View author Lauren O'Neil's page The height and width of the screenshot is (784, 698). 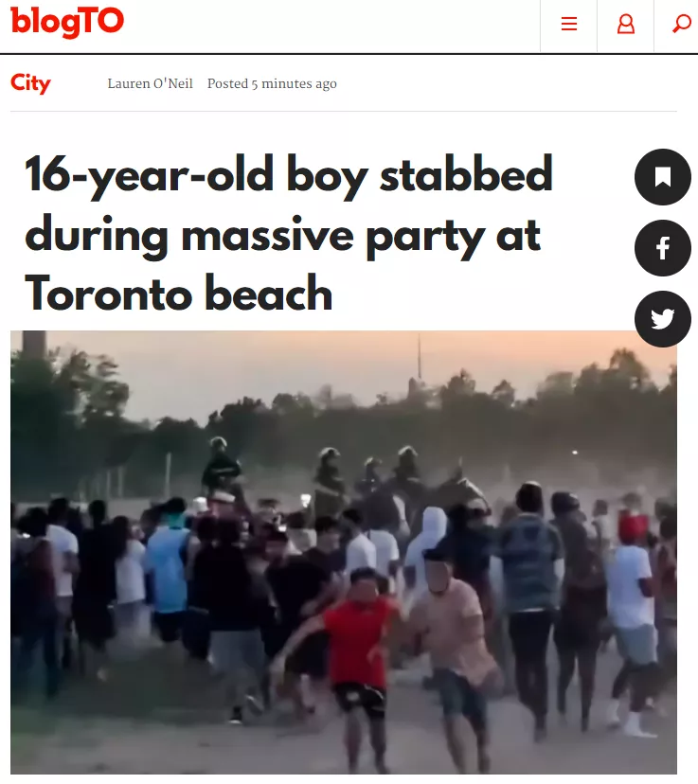pyautogui.click(x=150, y=83)
